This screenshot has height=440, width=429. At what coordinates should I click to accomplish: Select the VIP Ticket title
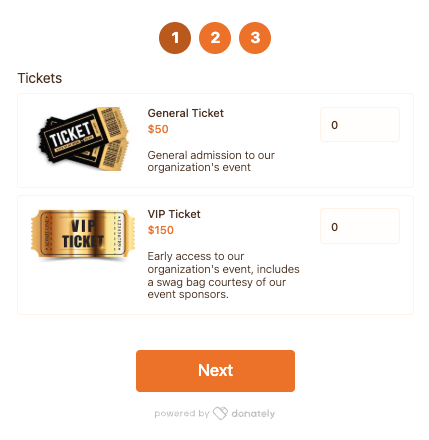174,214
